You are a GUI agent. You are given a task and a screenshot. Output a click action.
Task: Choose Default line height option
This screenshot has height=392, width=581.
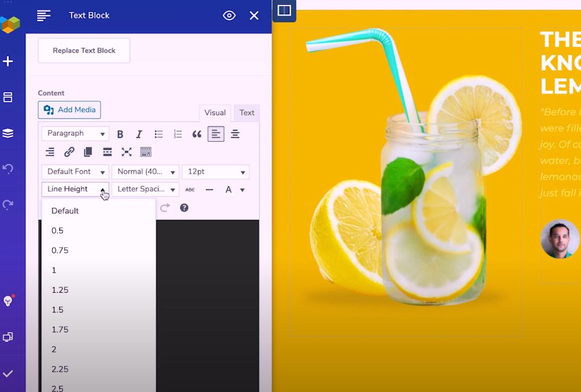click(99, 211)
